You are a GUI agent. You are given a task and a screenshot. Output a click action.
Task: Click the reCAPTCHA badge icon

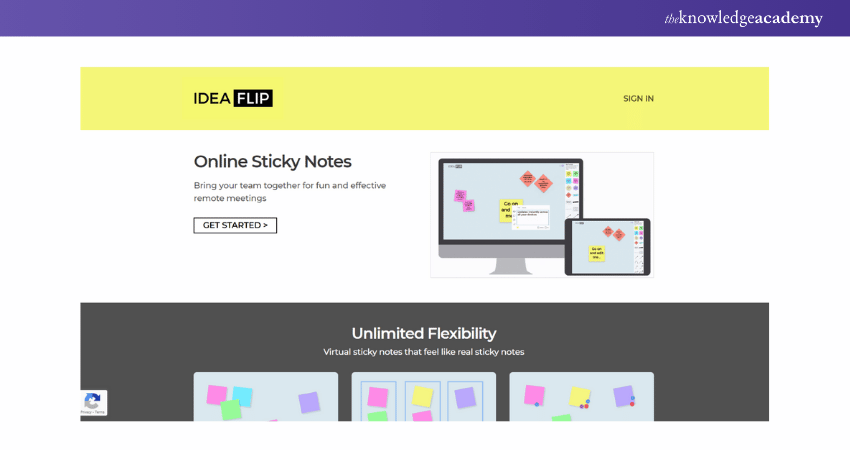pos(92,402)
